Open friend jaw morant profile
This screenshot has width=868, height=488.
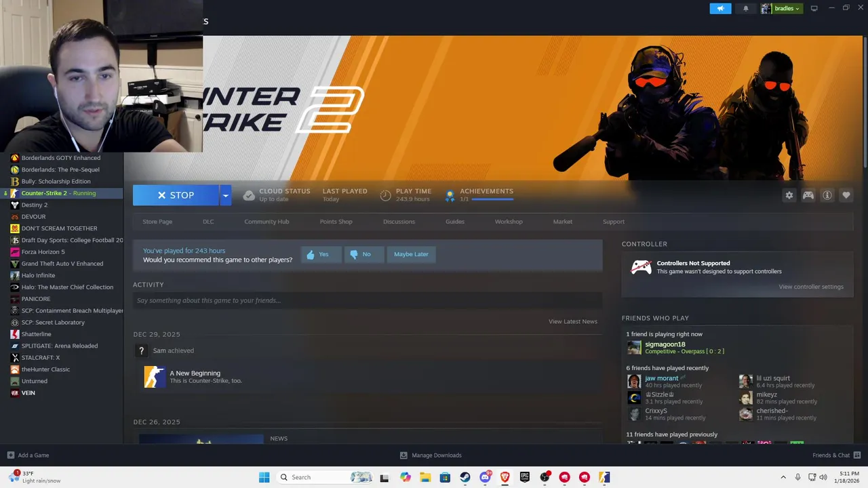662,378
